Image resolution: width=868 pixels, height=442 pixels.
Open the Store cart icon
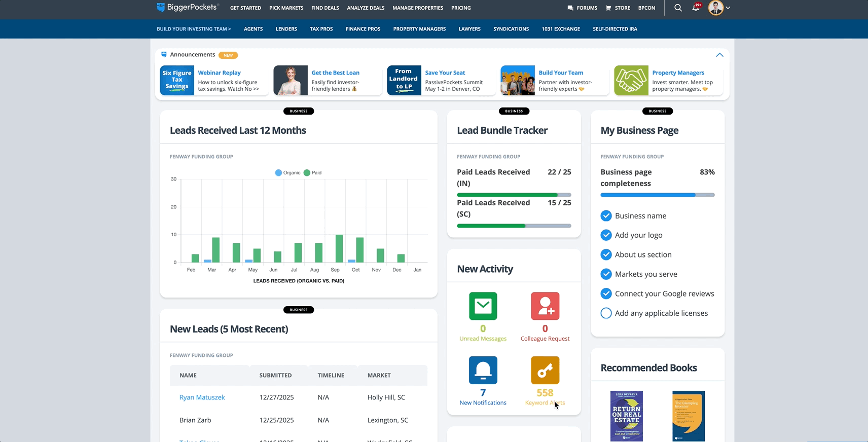point(608,8)
